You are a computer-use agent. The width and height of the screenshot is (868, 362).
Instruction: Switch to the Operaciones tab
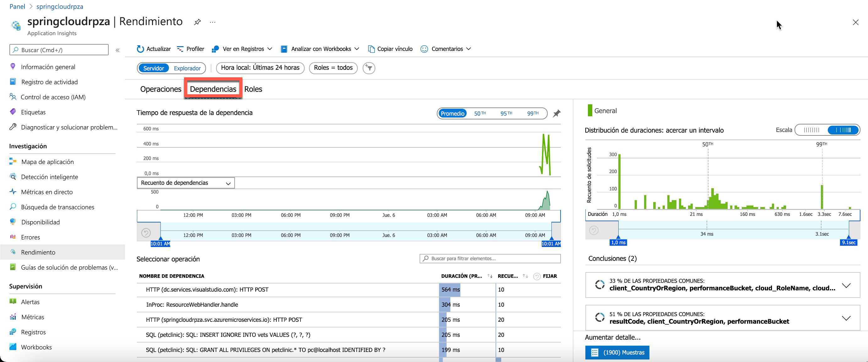[161, 89]
